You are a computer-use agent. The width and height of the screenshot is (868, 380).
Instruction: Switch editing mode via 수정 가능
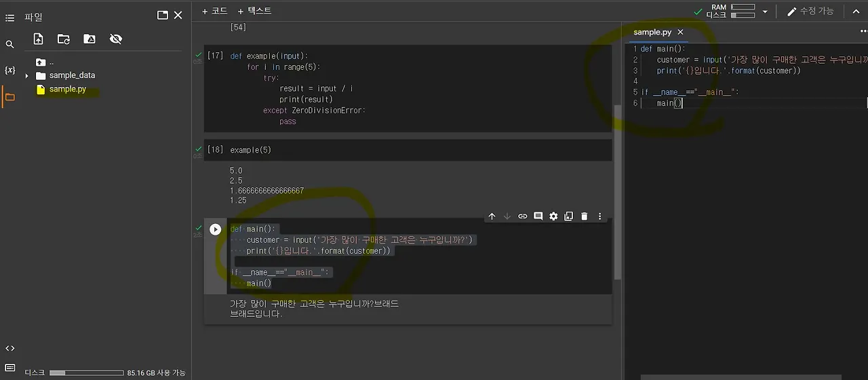(810, 11)
